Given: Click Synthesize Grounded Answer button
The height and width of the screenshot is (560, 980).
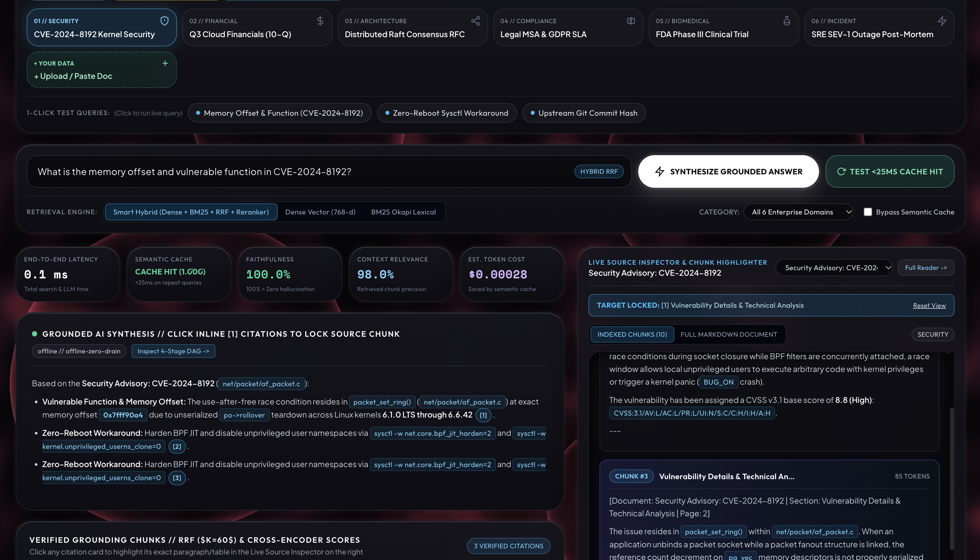Looking at the screenshot, I should pyautogui.click(x=728, y=171).
